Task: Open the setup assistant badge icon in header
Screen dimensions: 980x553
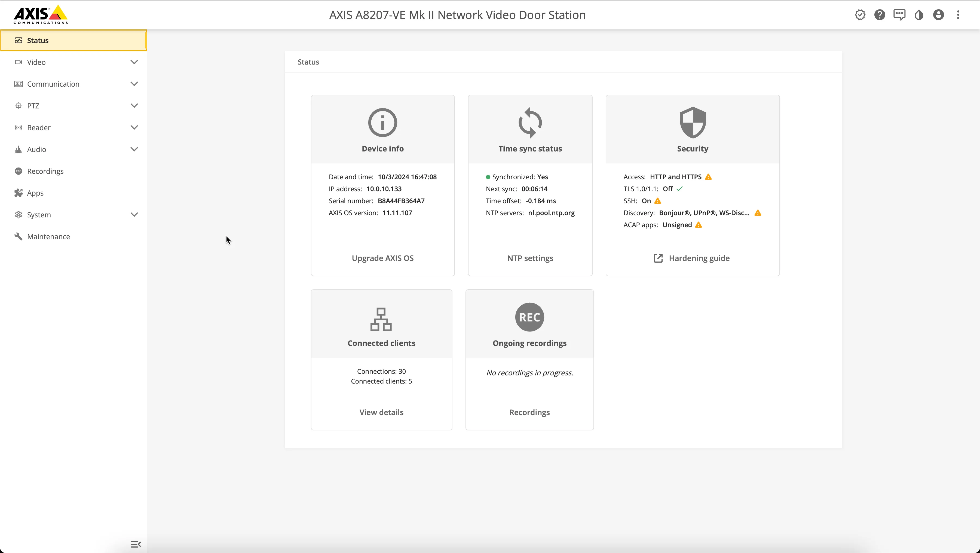Action: (x=860, y=15)
